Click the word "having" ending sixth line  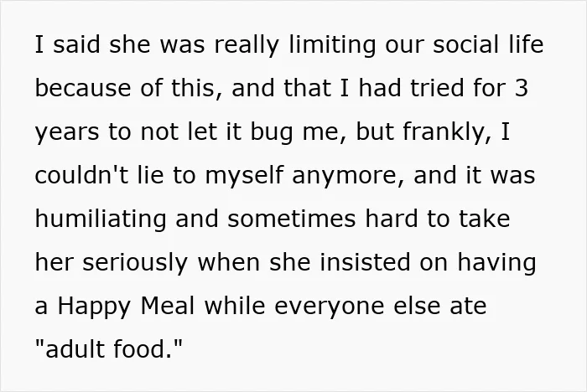[x=496, y=262]
